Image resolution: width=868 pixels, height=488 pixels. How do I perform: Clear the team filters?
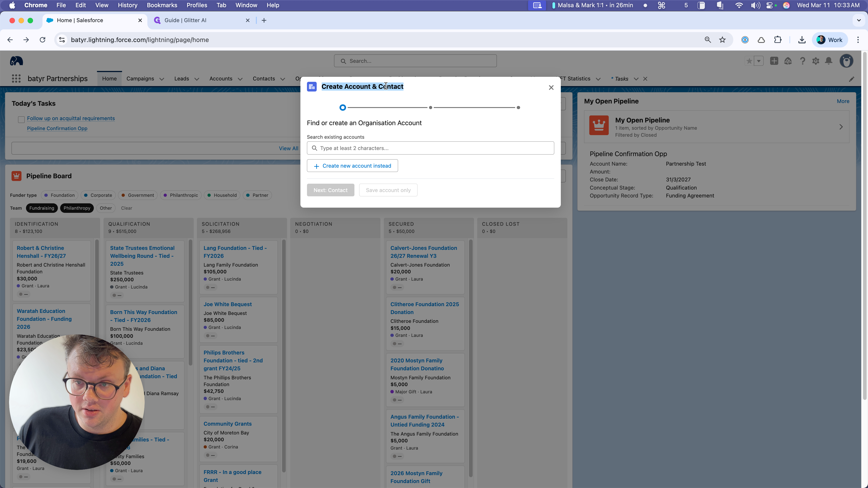point(126,208)
